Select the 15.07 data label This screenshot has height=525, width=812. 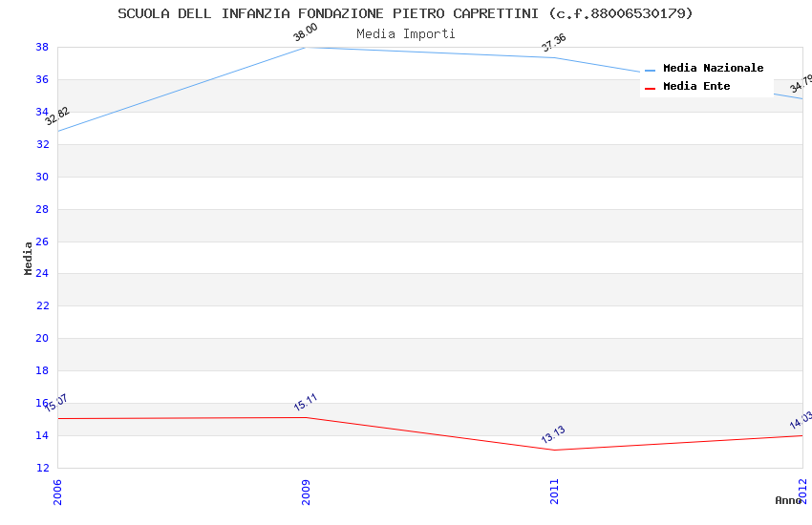pos(56,403)
